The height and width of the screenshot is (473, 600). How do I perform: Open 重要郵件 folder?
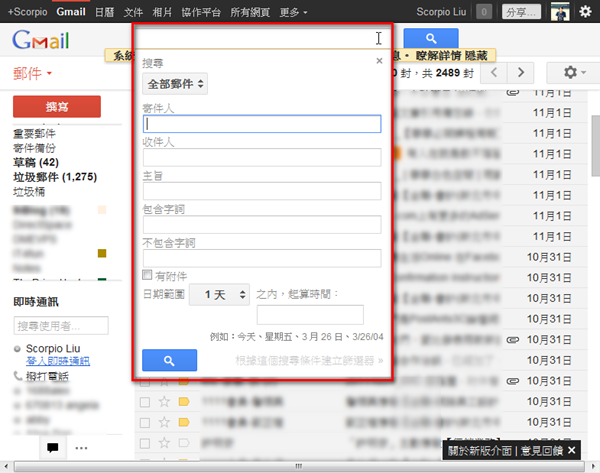click(34, 134)
